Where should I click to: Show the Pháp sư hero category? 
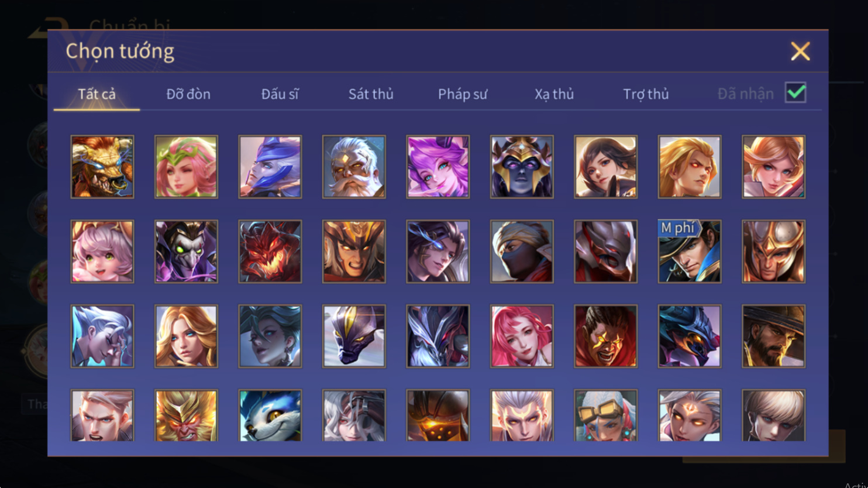click(x=463, y=94)
